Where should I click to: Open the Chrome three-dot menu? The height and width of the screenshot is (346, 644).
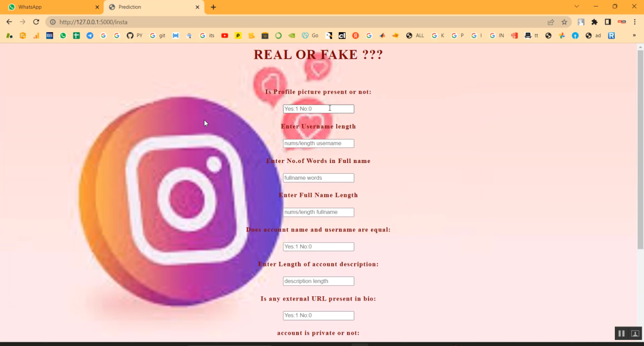pyautogui.click(x=635, y=22)
